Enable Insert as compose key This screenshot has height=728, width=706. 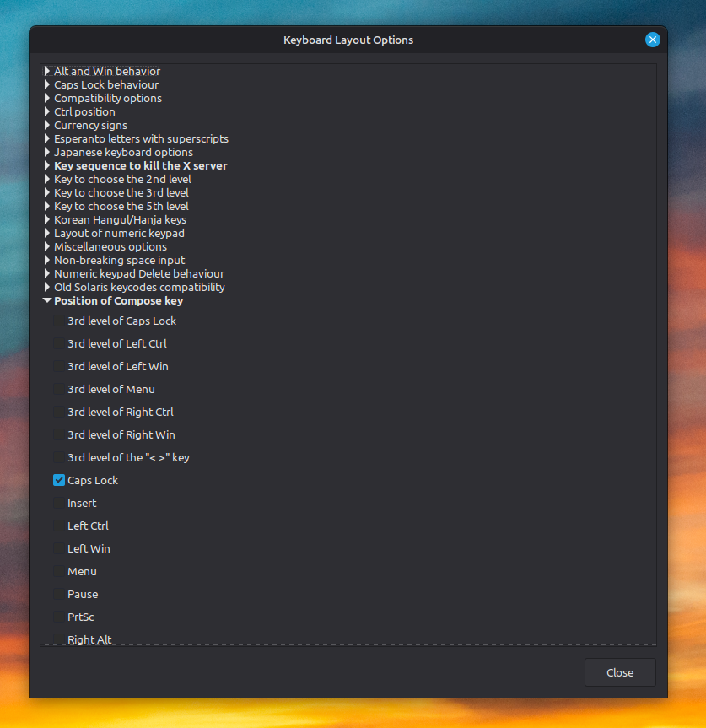58,502
